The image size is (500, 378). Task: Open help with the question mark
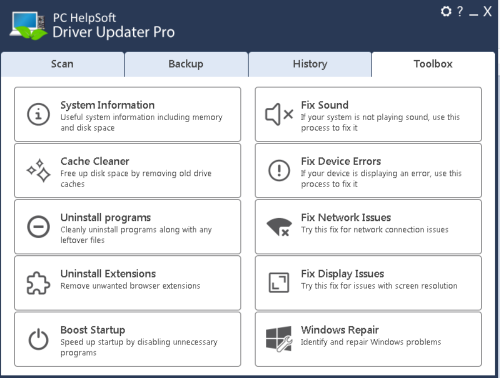(x=460, y=11)
